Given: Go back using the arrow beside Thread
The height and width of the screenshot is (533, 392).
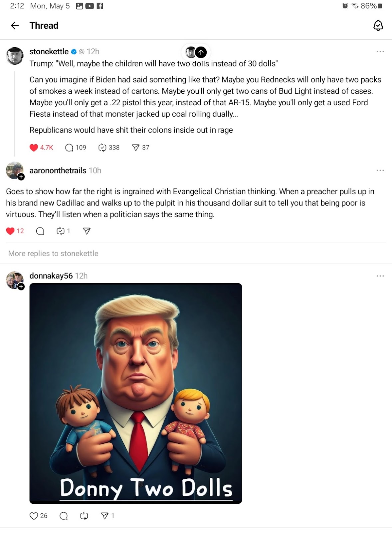Looking at the screenshot, I should pos(15,26).
